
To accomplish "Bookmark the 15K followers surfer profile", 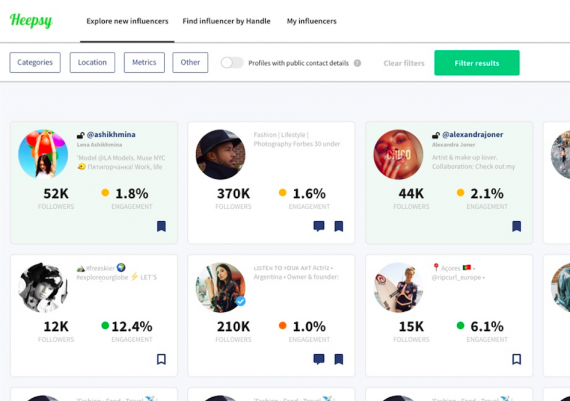I will [517, 359].
